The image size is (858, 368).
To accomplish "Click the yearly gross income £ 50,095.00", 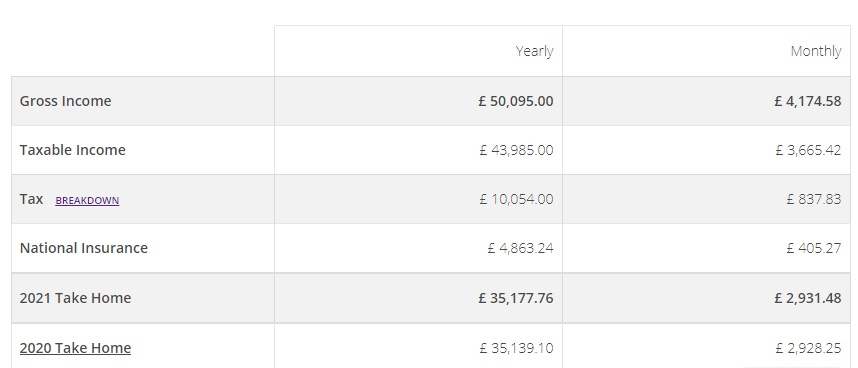I will (x=516, y=101).
